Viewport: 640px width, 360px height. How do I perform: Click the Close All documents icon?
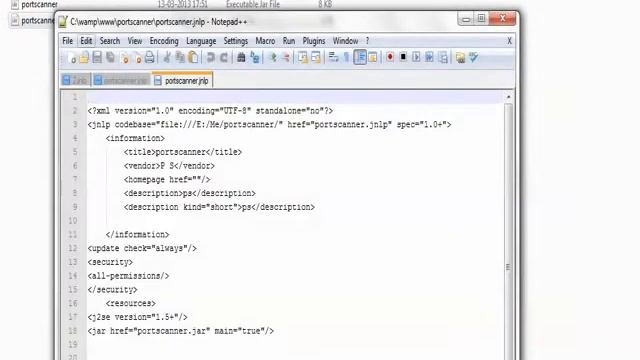pyautogui.click(x=137, y=58)
